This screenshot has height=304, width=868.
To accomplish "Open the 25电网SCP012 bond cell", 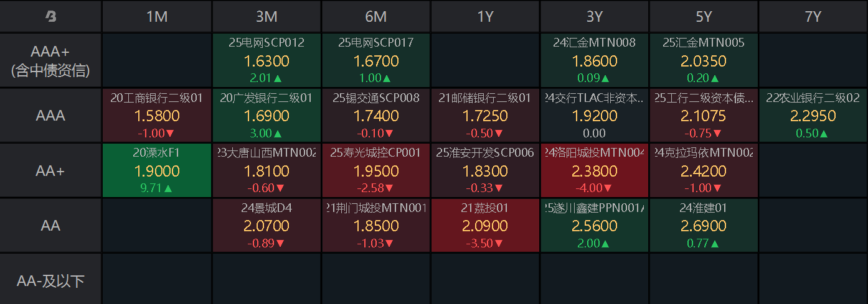I will click(x=267, y=61).
